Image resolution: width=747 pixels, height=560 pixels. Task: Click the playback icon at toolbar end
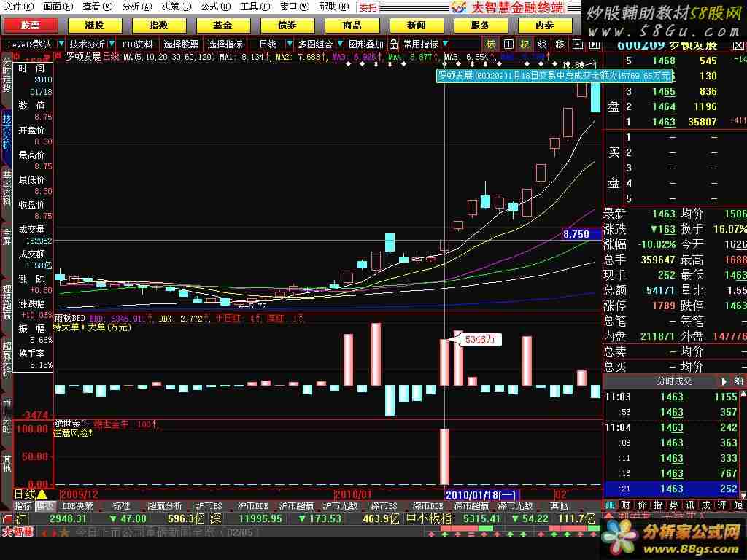(594, 44)
